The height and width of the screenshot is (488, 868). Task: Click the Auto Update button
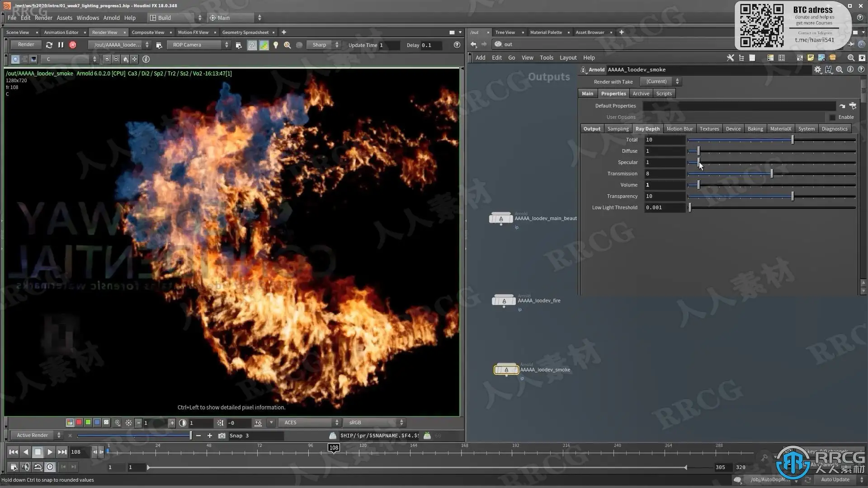coord(835,479)
